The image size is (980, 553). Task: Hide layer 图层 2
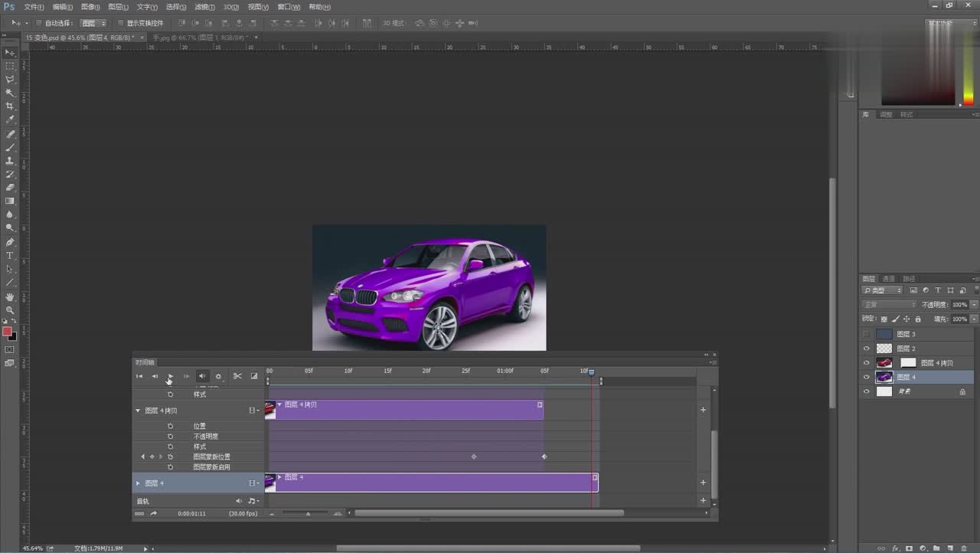[x=867, y=348]
